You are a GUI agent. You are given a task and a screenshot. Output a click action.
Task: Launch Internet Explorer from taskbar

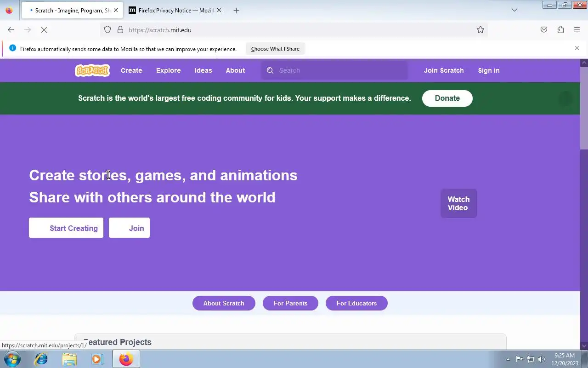[41, 359]
